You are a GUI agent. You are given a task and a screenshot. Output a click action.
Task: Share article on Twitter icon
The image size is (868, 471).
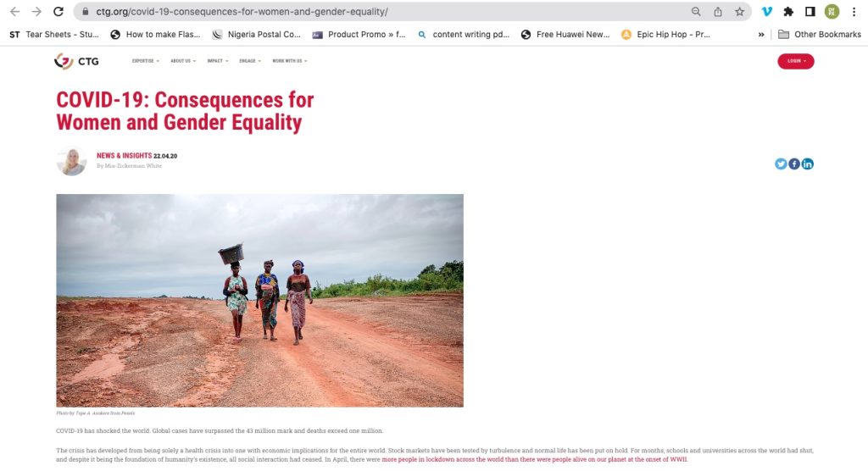[781, 163]
